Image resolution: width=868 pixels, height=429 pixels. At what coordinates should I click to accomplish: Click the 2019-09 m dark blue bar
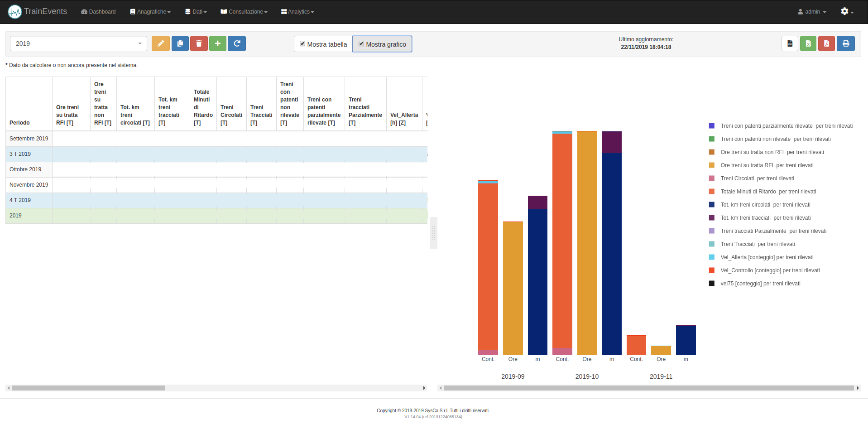click(x=537, y=281)
